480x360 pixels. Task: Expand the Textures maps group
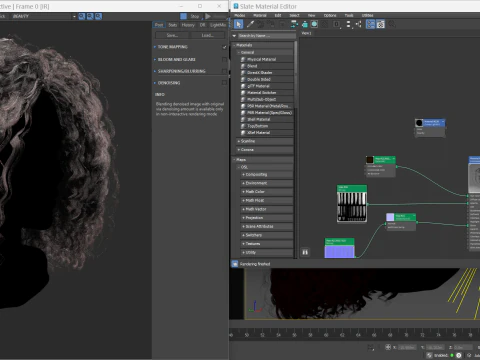(x=243, y=244)
